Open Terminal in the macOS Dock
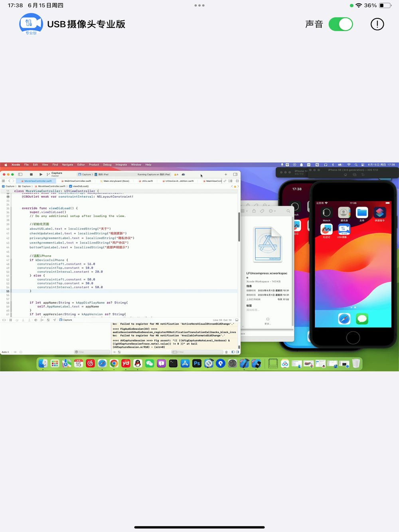This screenshot has width=399, height=532. [x=173, y=363]
